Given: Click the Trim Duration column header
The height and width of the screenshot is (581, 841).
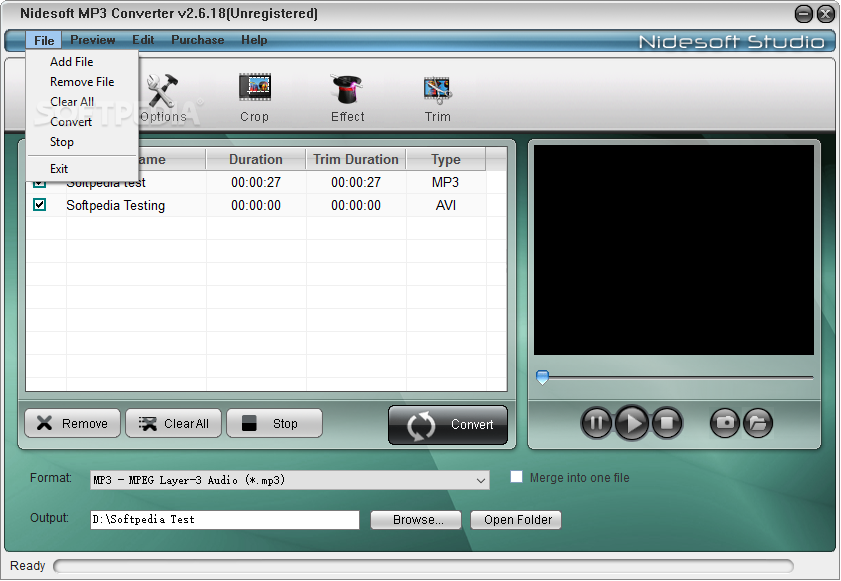Looking at the screenshot, I should coord(356,159).
